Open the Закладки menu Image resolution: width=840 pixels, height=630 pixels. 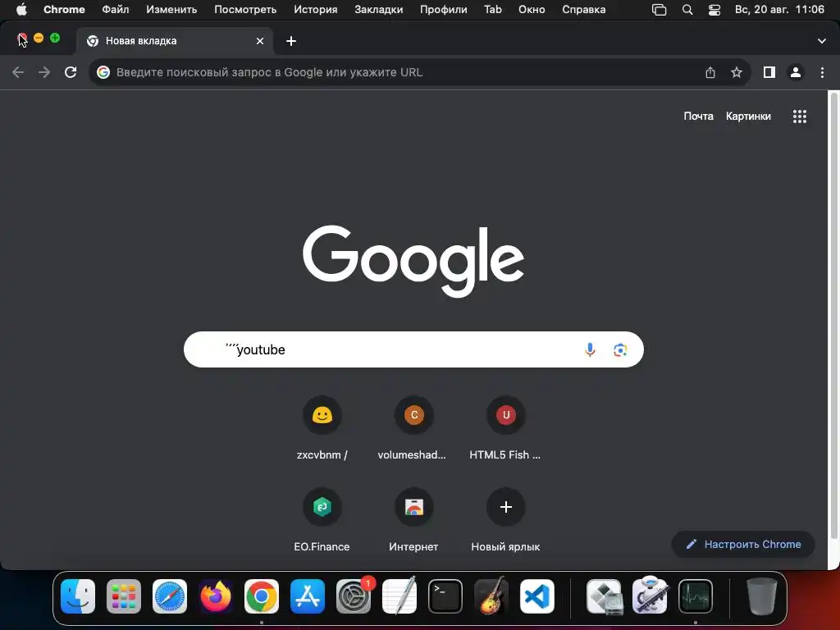pyautogui.click(x=379, y=10)
